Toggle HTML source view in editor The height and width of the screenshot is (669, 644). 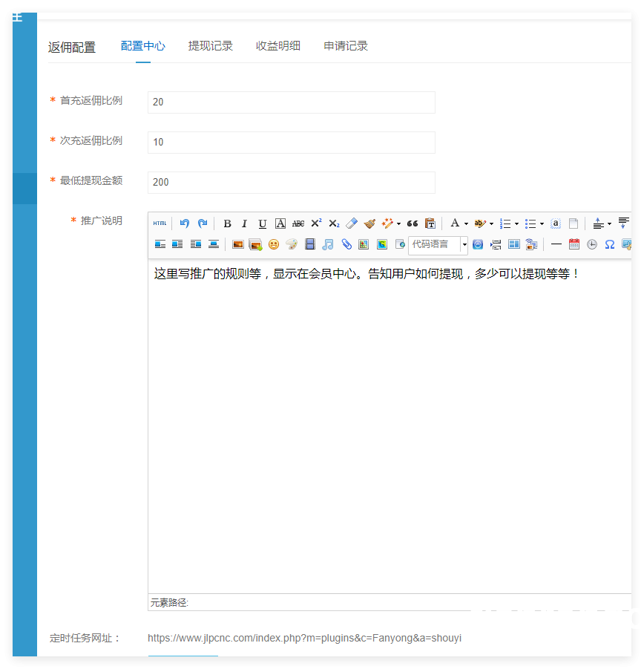point(160,223)
